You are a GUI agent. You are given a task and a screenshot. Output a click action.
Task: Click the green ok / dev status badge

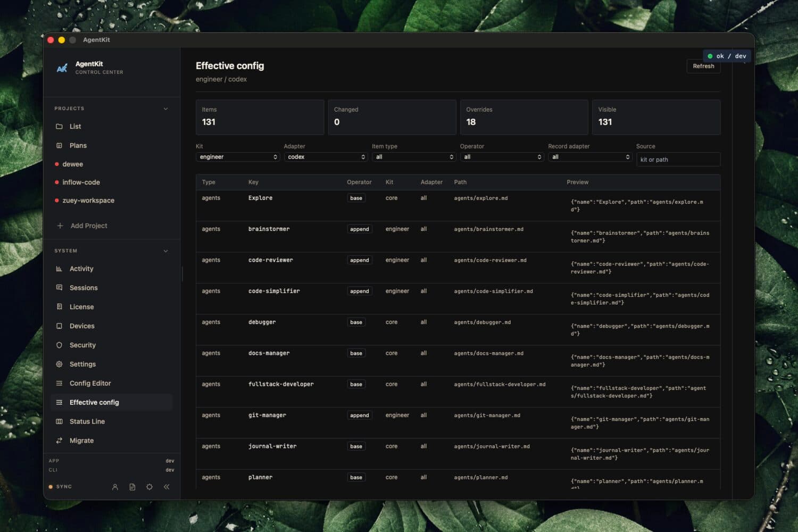pos(727,56)
